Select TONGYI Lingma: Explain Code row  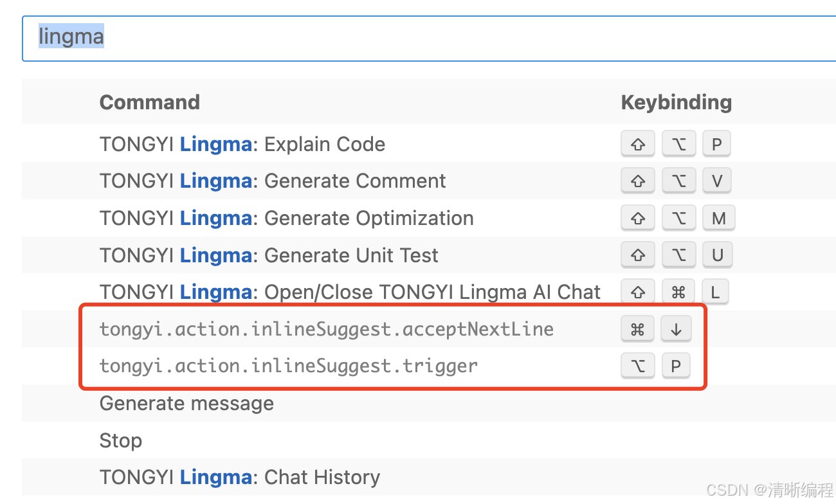point(429,144)
